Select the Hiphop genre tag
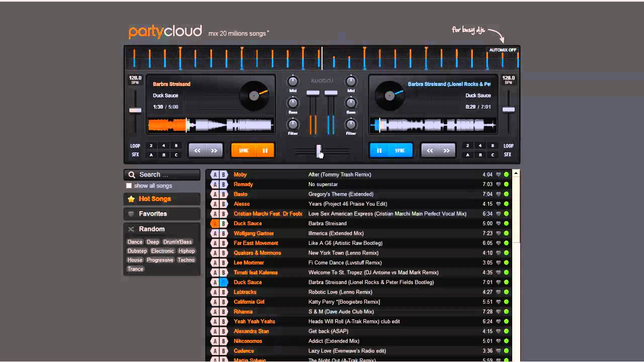Viewport: 644px width, 362px height. pyautogui.click(x=187, y=251)
